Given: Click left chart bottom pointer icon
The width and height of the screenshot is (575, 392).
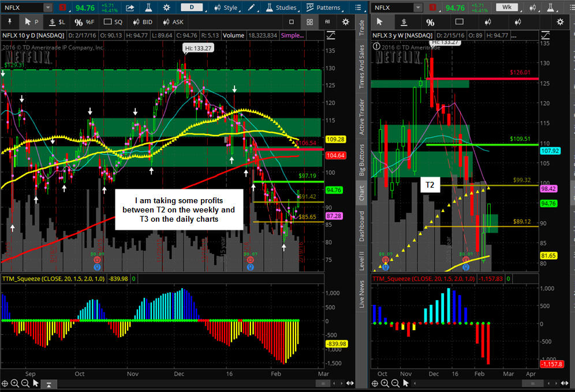Looking at the screenshot, I should 36,383.
